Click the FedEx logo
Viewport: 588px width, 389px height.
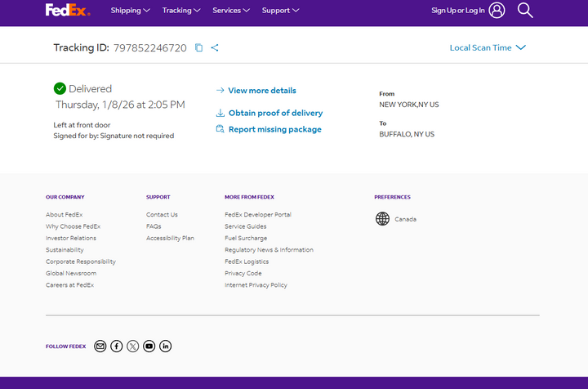[68, 10]
